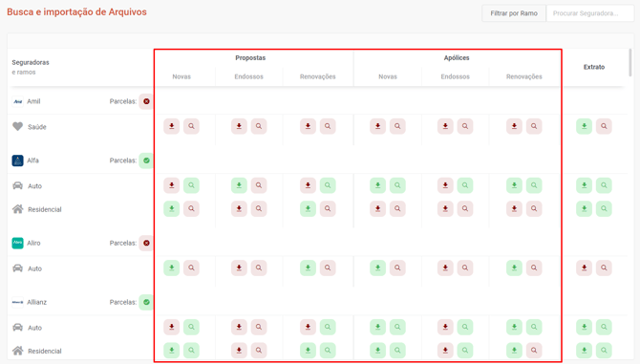Toggle Allianz Parcelas green check

coord(146,302)
